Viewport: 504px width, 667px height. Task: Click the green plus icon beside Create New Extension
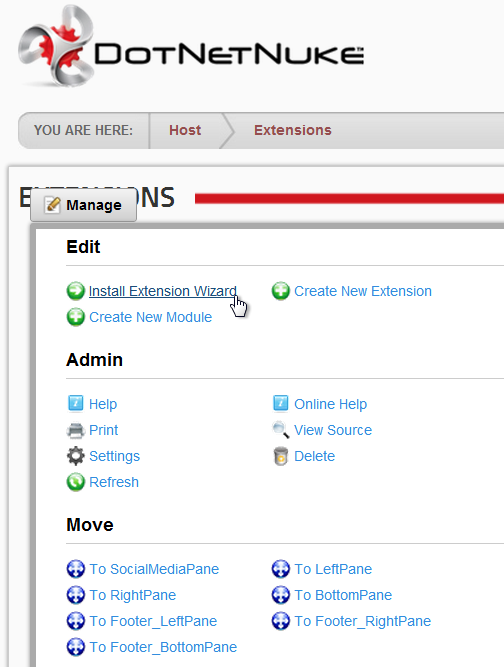[281, 291]
